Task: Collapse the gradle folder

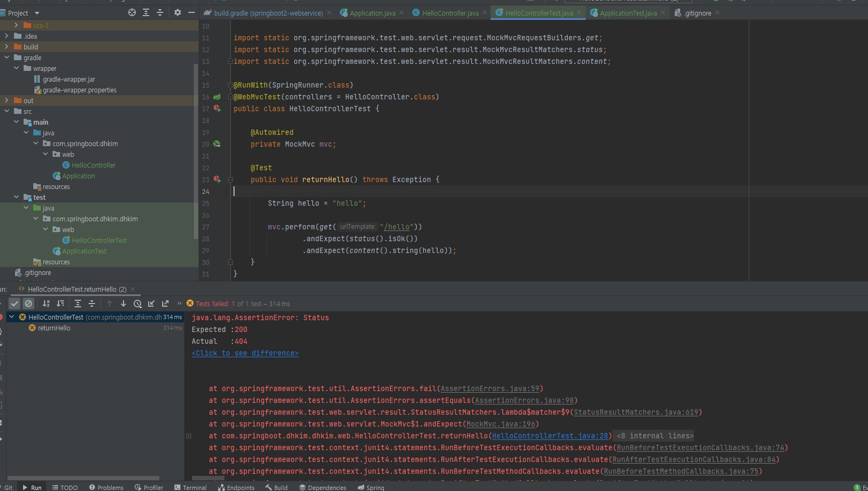Action: (6, 57)
